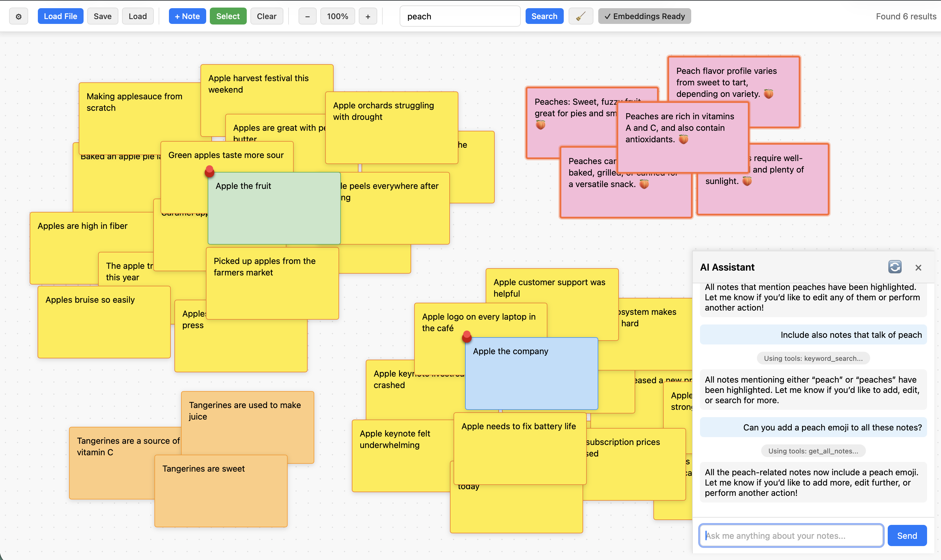
Task: Toggle Select mode on the toolbar
Action: pos(228,16)
